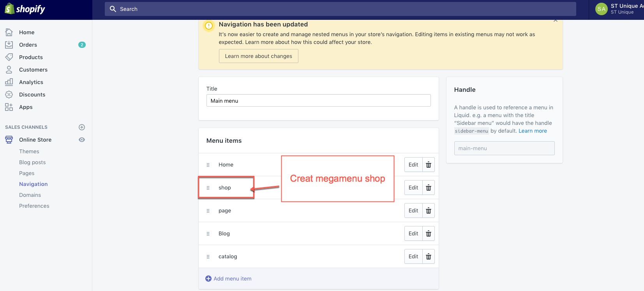Click the Orders sidebar icon

pos(9,45)
